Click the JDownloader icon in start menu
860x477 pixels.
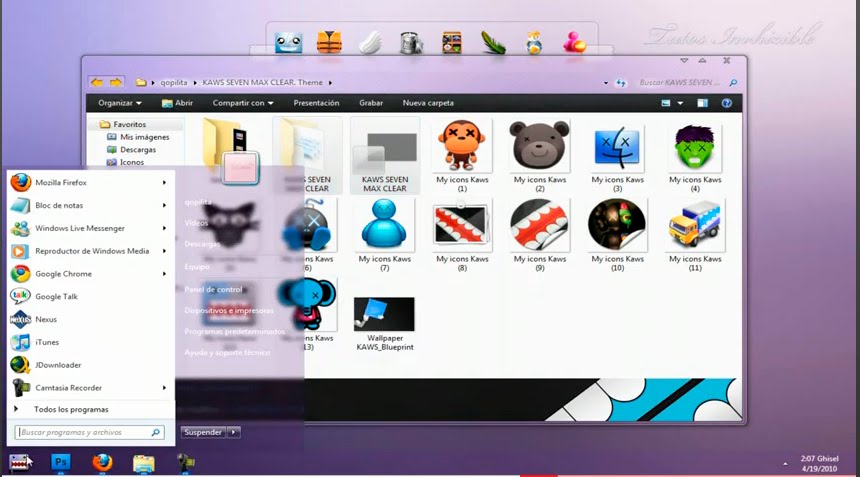coord(20,365)
